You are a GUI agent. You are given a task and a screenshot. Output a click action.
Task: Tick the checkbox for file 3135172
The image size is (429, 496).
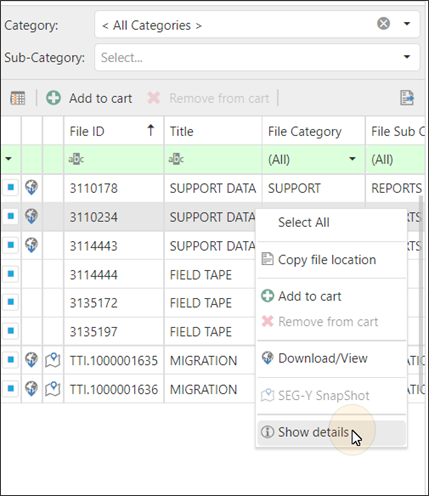click(x=11, y=302)
